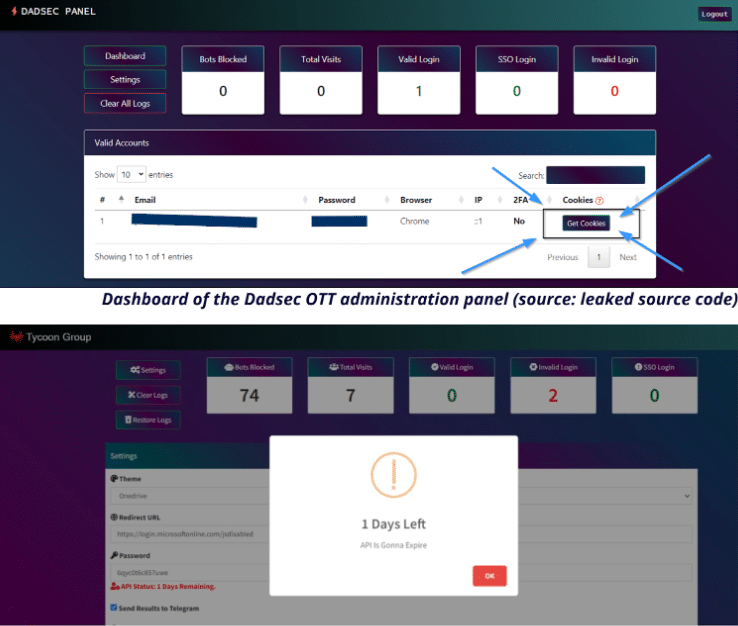Viewport: 738px width, 626px height.
Task: Click the 74 bots blocked value
Action: 249,395
